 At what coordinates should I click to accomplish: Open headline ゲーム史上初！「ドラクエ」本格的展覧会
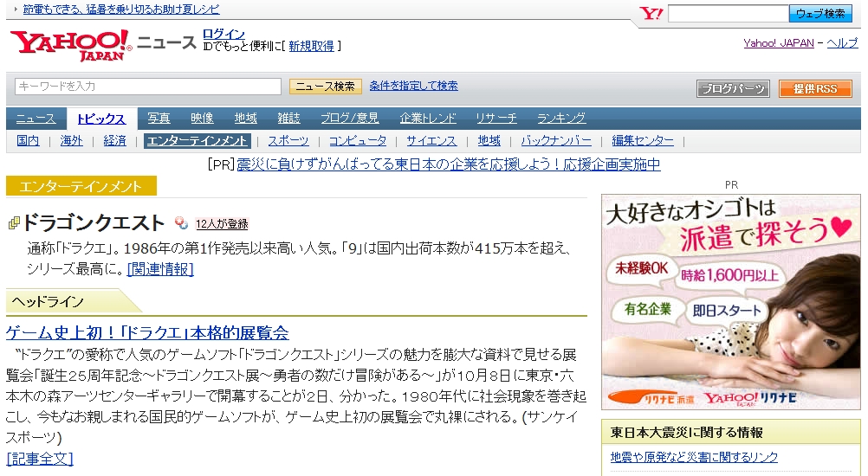tap(147, 333)
